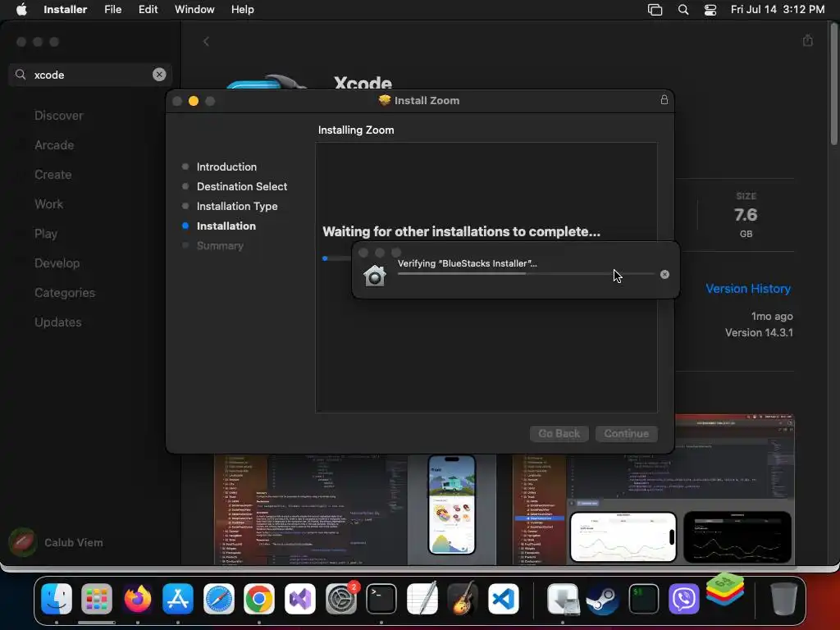Image resolution: width=840 pixels, height=630 pixels.
Task: Select Categories in App Store sidebar
Action: [x=65, y=293]
